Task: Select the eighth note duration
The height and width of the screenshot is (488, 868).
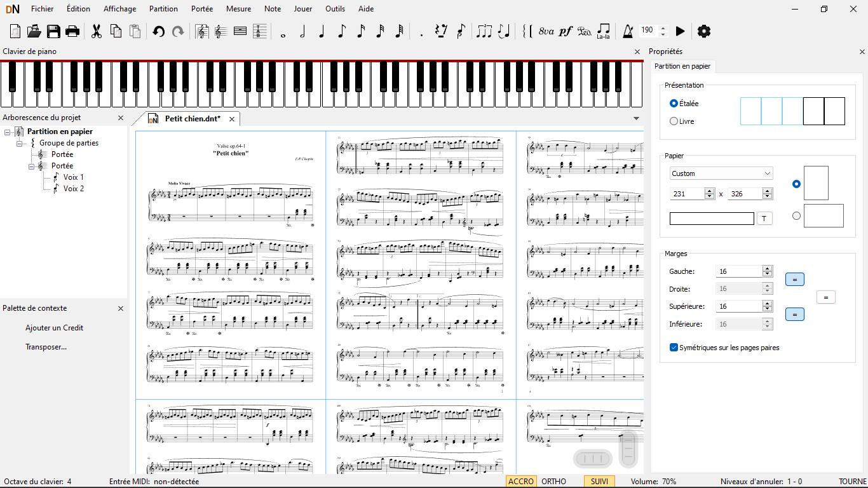Action: point(341,31)
